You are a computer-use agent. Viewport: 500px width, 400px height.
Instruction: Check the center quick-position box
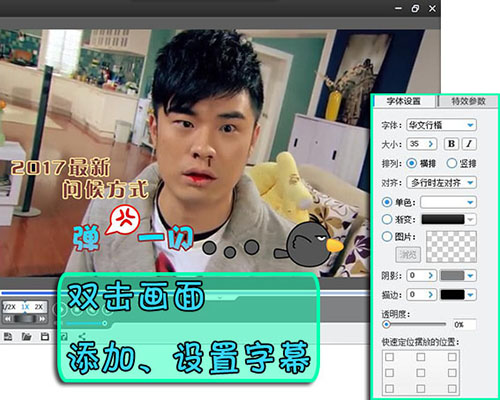(421, 373)
